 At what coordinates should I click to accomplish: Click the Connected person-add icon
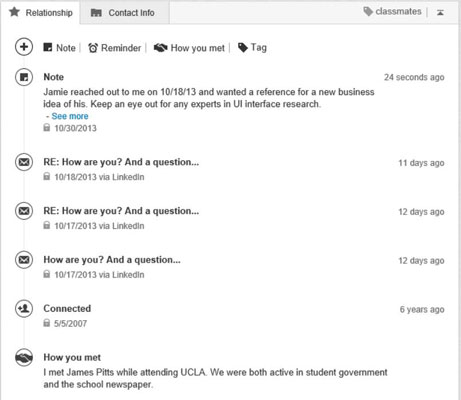24,308
